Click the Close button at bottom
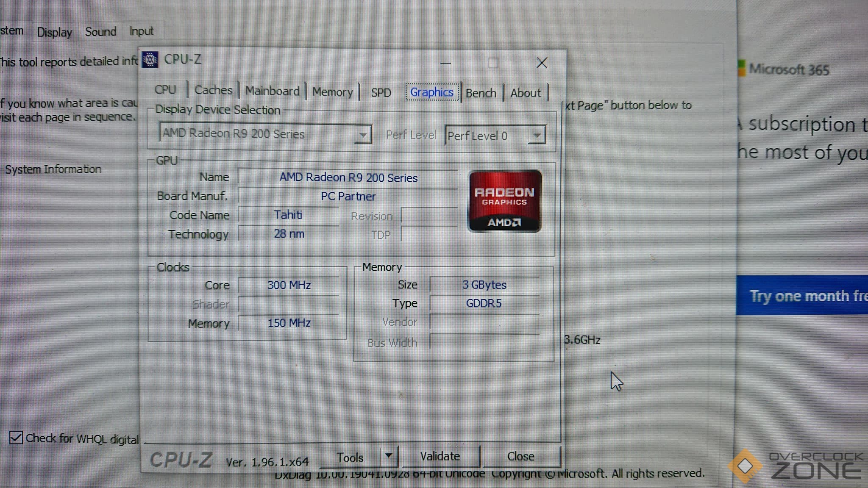Viewport: 868px width, 488px height. (x=520, y=456)
